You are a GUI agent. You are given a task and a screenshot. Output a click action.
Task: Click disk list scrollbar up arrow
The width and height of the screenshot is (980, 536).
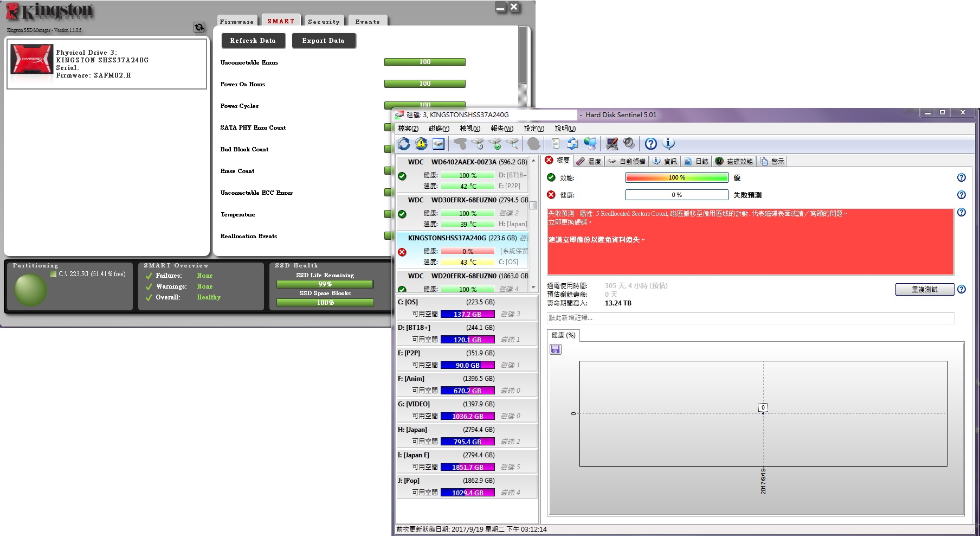click(533, 161)
